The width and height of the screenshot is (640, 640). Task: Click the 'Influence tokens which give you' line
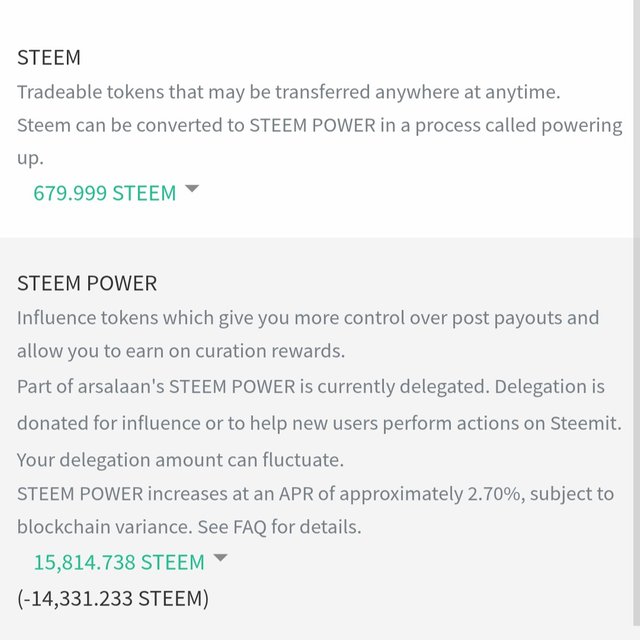(308, 318)
